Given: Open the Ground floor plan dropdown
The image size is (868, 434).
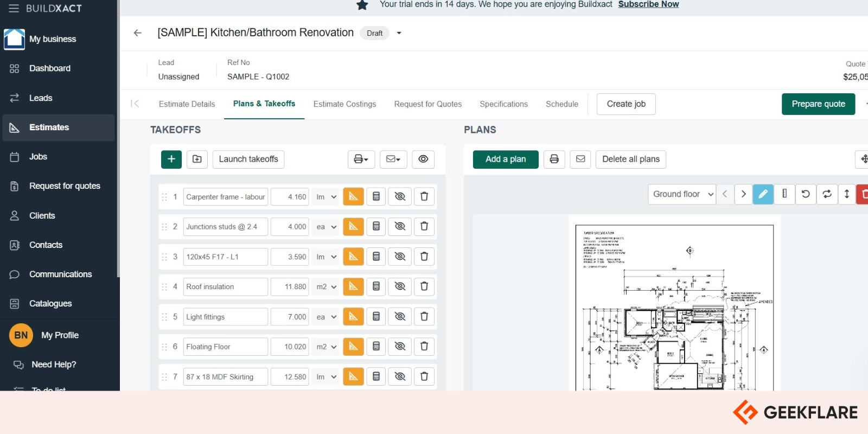Looking at the screenshot, I should [682, 194].
